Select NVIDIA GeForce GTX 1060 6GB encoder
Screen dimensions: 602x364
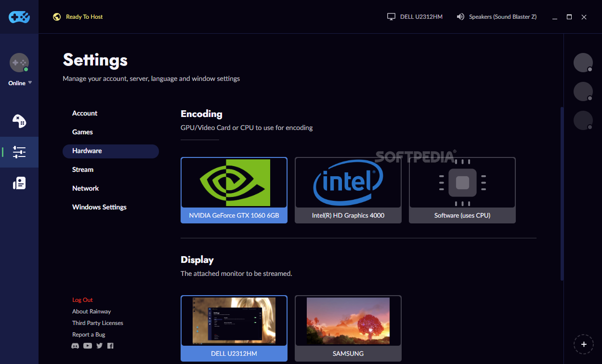(234, 190)
